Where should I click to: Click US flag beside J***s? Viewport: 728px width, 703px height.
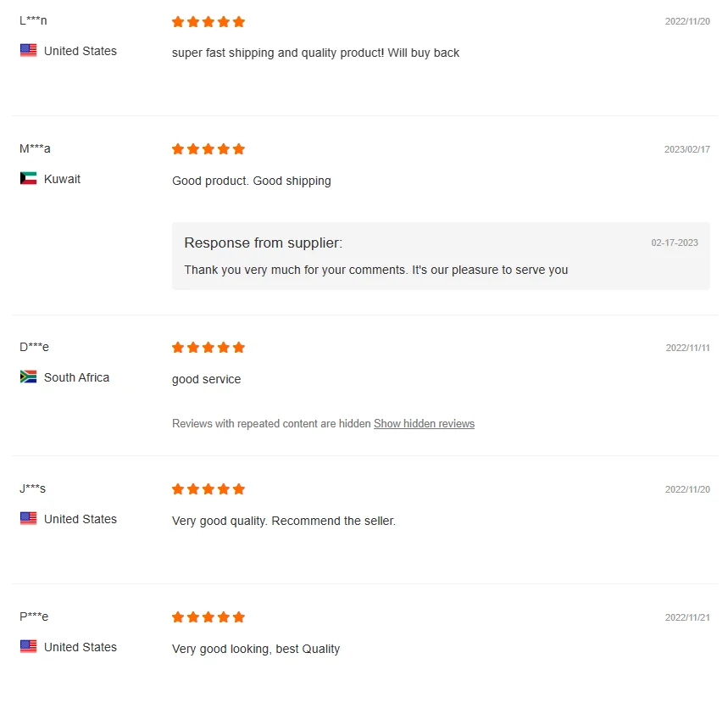pyautogui.click(x=28, y=519)
